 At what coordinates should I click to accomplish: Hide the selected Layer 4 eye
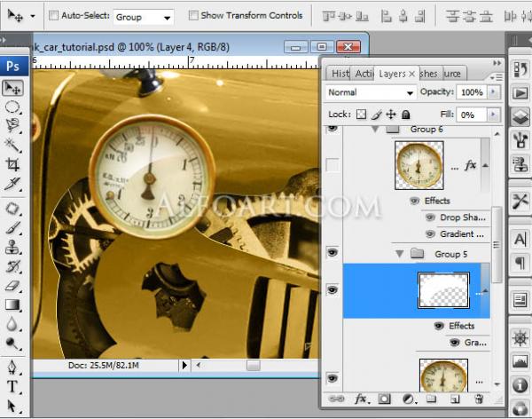pyautogui.click(x=332, y=290)
